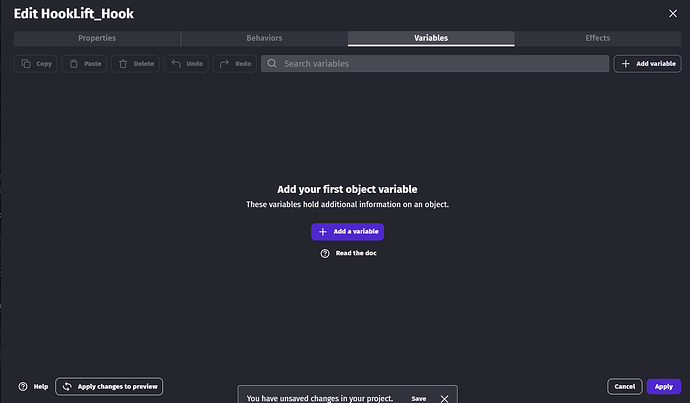Click the Help question mark icon
Screen dimensions: 690x403
23,386
